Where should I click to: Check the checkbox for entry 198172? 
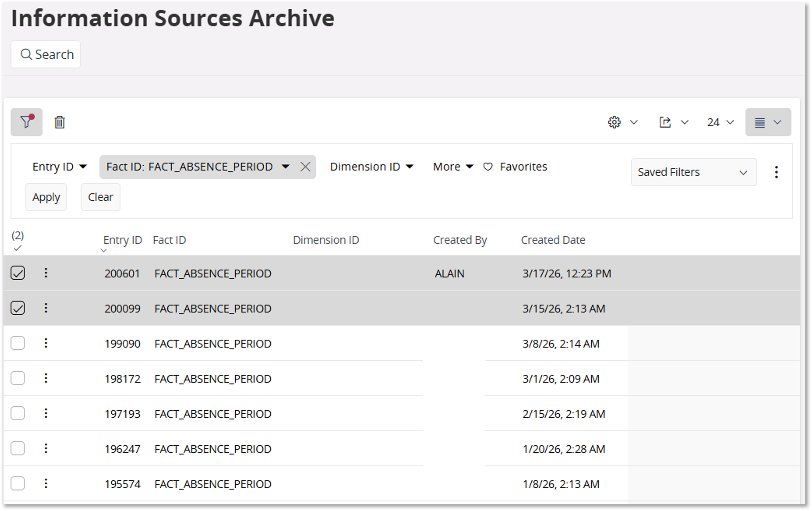17,378
